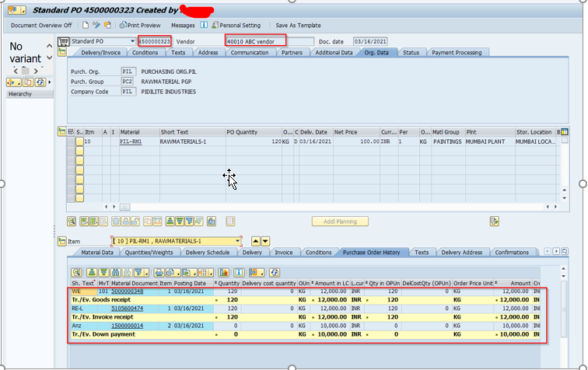Screen dimensions: 588x370
Task: Open the Partners tab
Action: [x=292, y=53]
